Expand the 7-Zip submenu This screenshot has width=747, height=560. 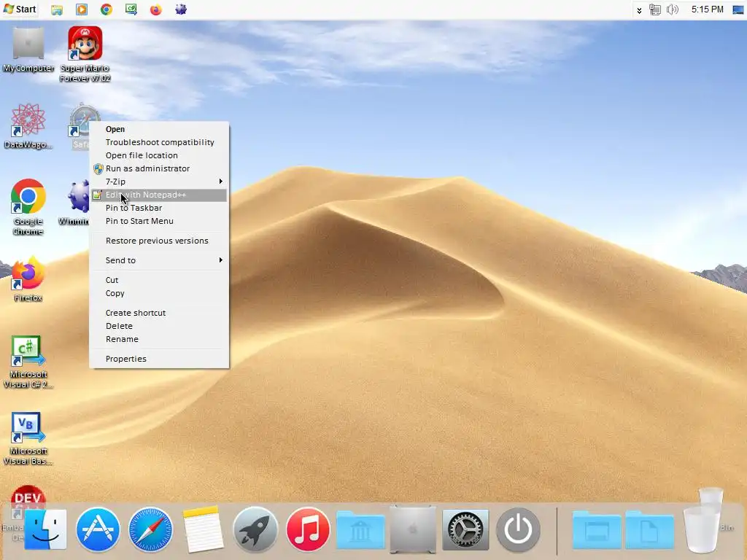[158, 182]
